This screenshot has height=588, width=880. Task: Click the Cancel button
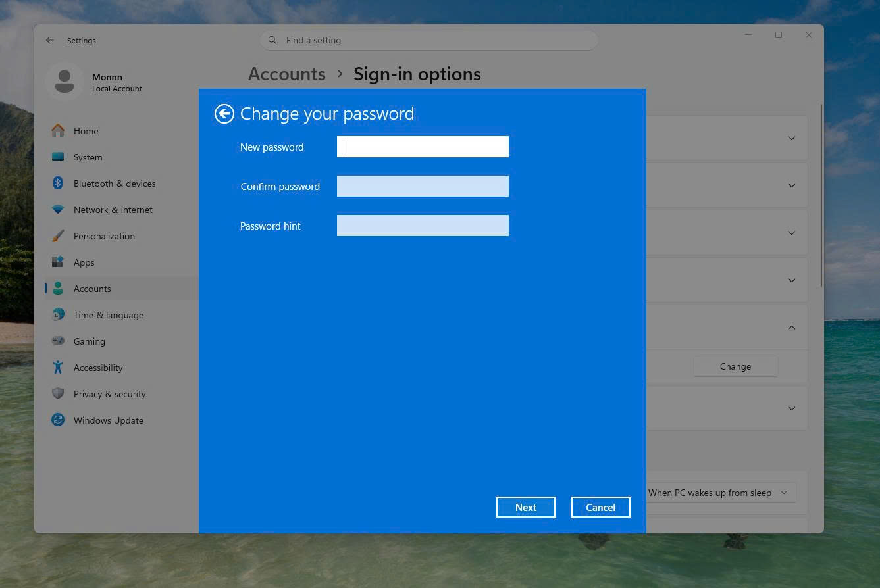point(600,507)
